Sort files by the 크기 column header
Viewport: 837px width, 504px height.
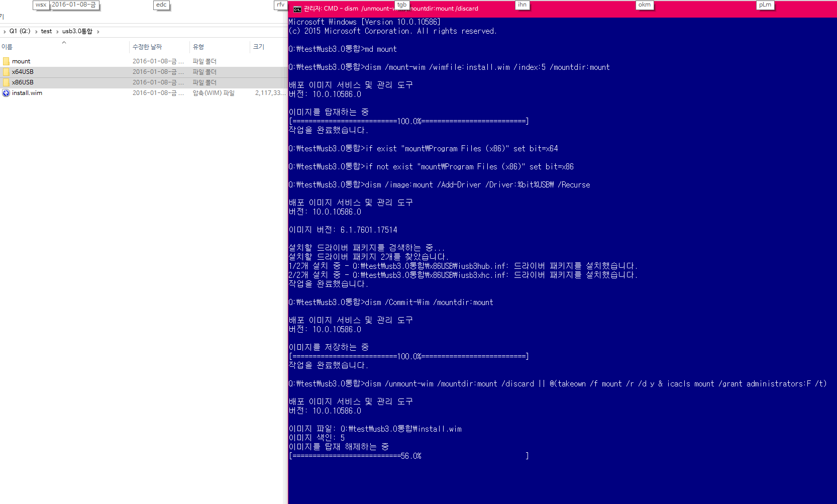[259, 47]
